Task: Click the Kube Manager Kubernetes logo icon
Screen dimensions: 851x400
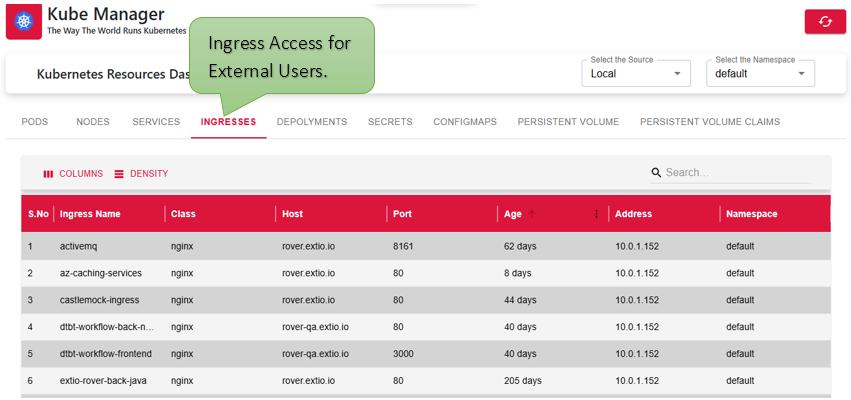Action: coord(24,22)
